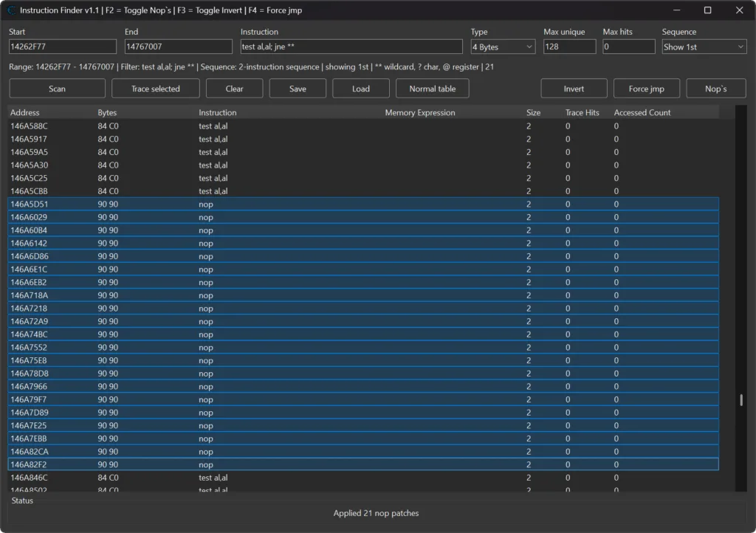Image resolution: width=756 pixels, height=533 pixels.
Task: Select nop row at 146A60B4
Action: 363,230
